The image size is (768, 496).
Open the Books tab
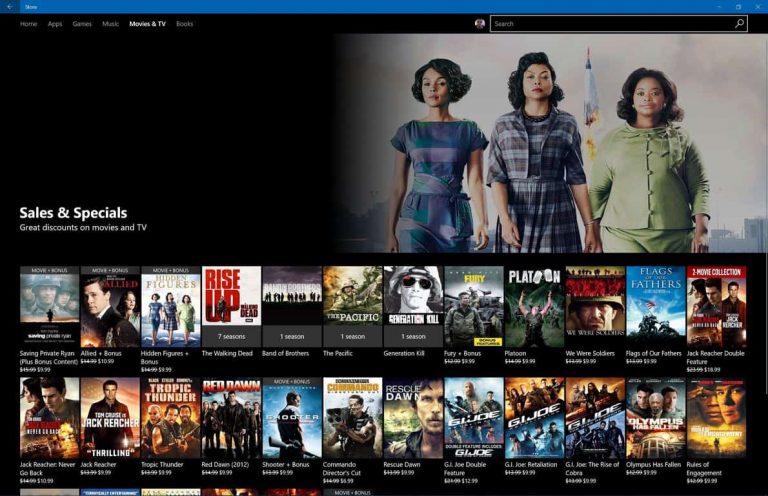[x=185, y=24]
